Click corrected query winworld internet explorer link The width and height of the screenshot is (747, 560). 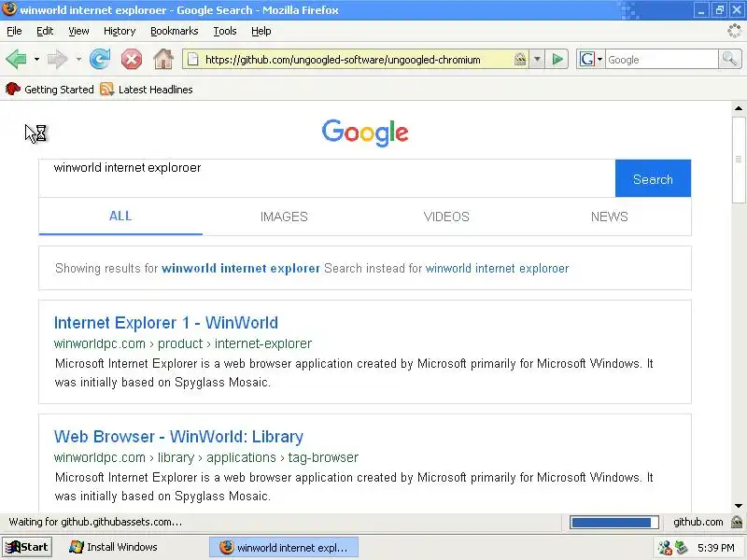tap(241, 268)
